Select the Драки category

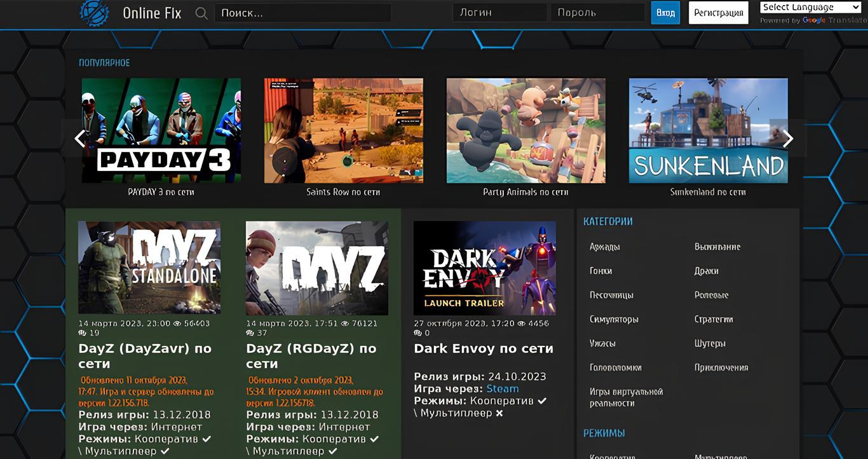(x=707, y=271)
